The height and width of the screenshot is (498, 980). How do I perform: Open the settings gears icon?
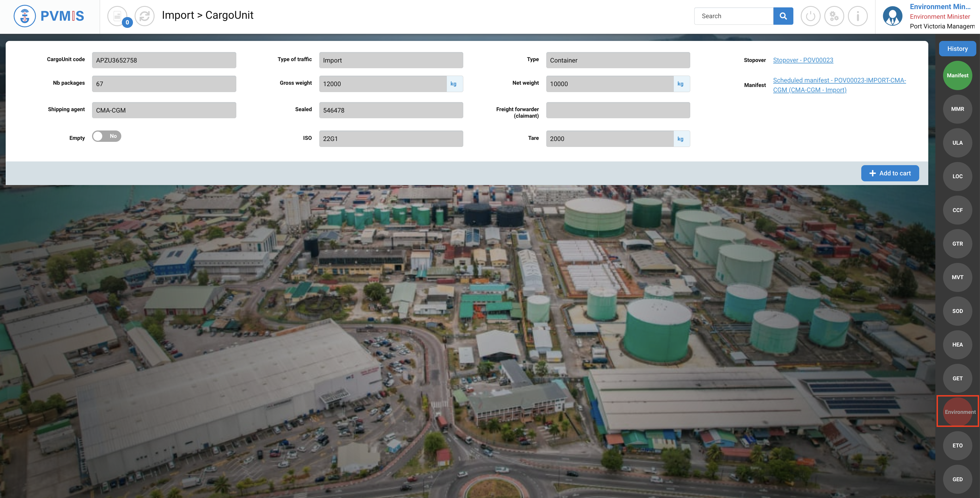834,16
